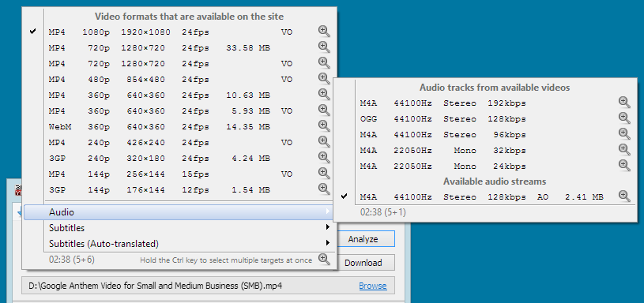
Task: Preview the MP4 1080p 1920×1080 format magnifier
Action: [324, 31]
